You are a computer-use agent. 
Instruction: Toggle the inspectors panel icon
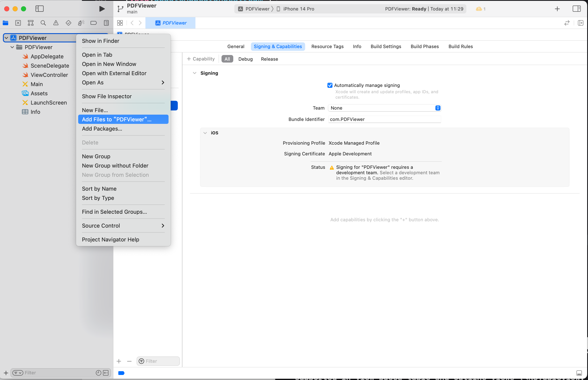click(x=576, y=9)
